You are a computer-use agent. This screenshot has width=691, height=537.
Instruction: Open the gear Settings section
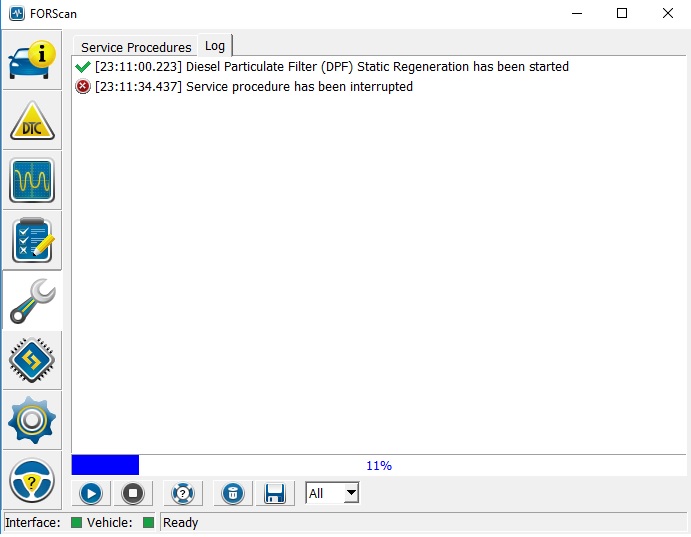point(32,420)
